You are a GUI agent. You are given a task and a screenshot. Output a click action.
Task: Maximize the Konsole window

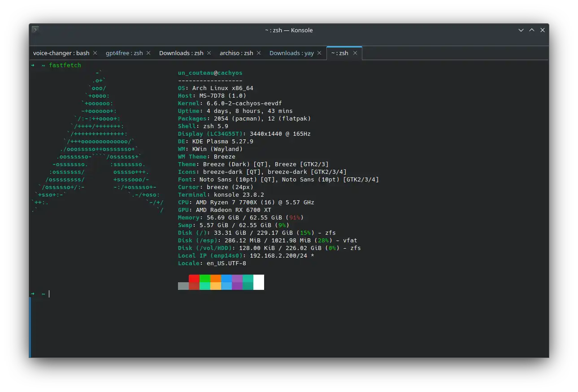tap(532, 30)
